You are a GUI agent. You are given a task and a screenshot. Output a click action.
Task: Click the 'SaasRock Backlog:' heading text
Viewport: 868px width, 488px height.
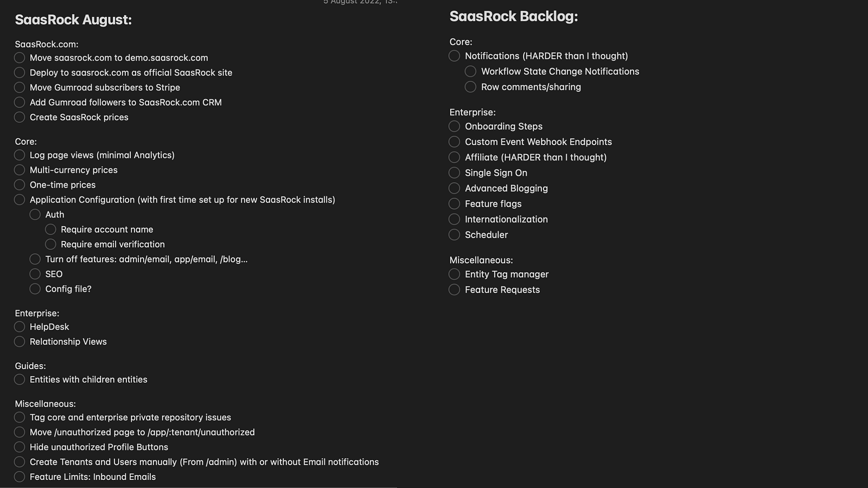(513, 16)
